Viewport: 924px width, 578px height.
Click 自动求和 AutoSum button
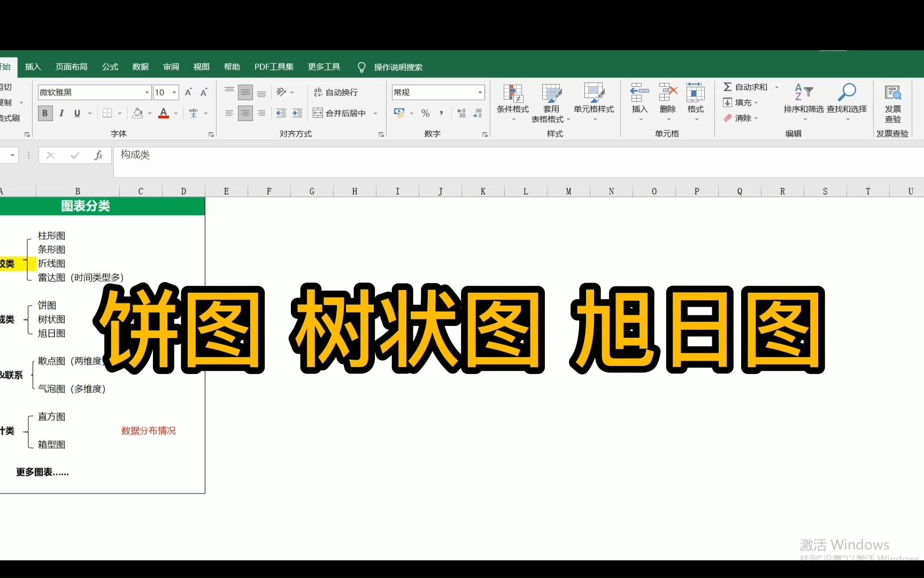745,87
